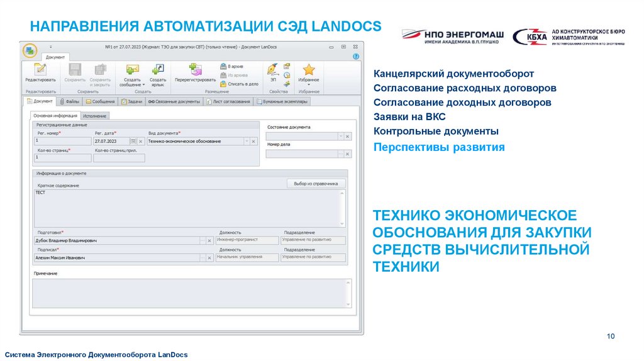
Task: Switch to the Связанные документы tab
Action: point(174,101)
